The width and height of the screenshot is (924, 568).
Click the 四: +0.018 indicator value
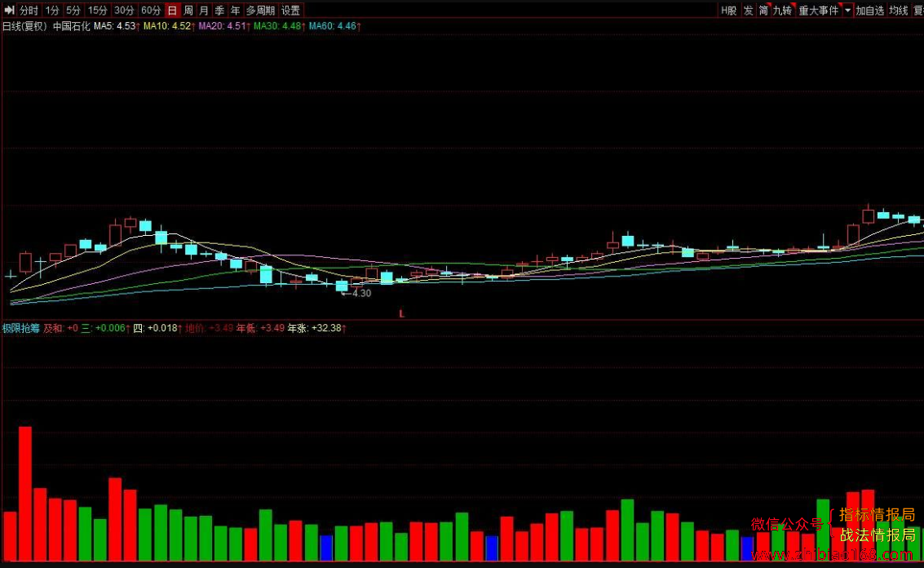(157, 328)
